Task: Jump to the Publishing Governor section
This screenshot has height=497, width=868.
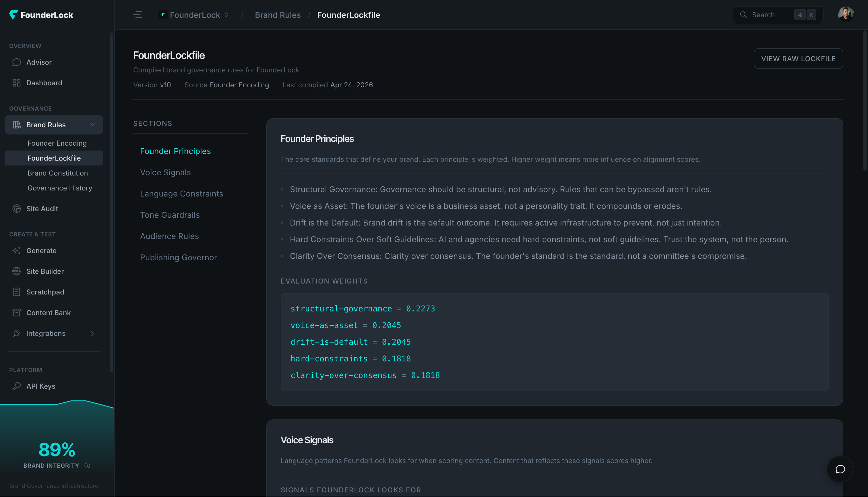Action: 178,258
